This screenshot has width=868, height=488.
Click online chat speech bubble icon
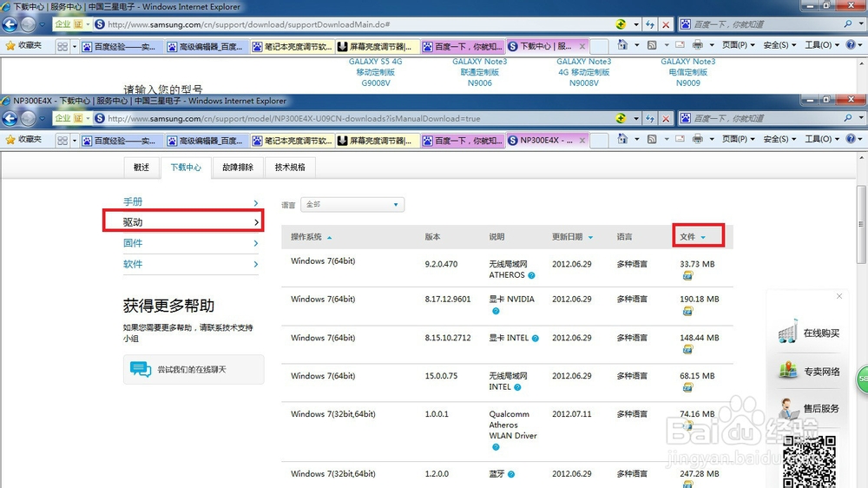pyautogui.click(x=141, y=369)
